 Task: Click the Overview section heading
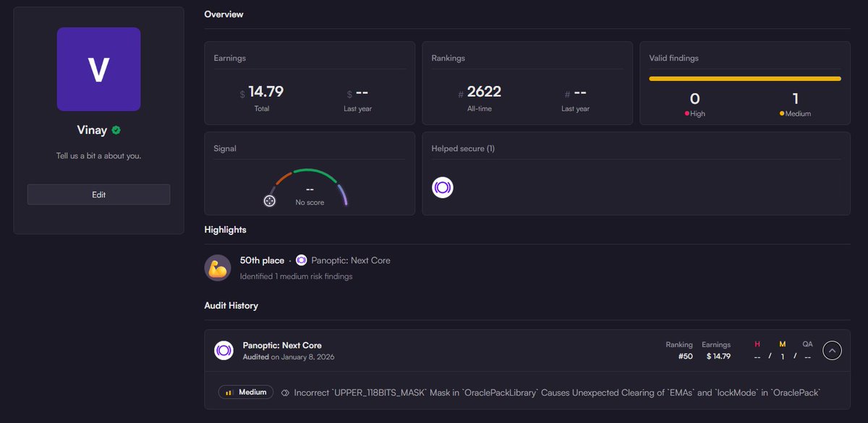224,14
